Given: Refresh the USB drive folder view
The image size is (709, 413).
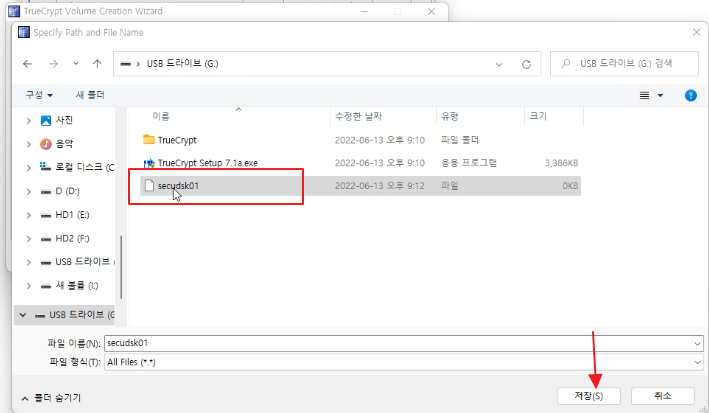Looking at the screenshot, I should 526,64.
